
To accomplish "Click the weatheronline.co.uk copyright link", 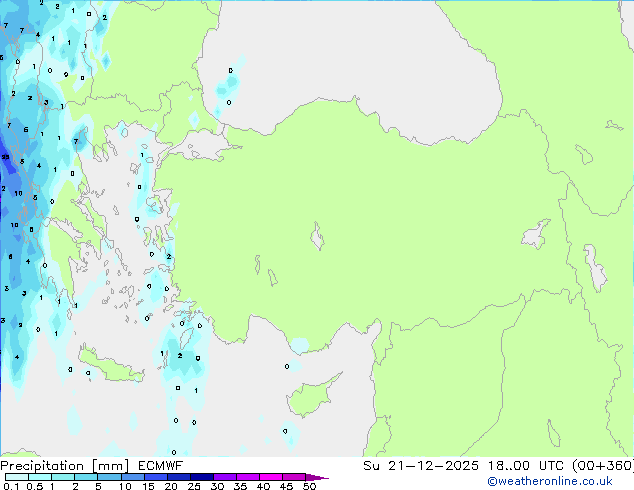I will 549,481.
